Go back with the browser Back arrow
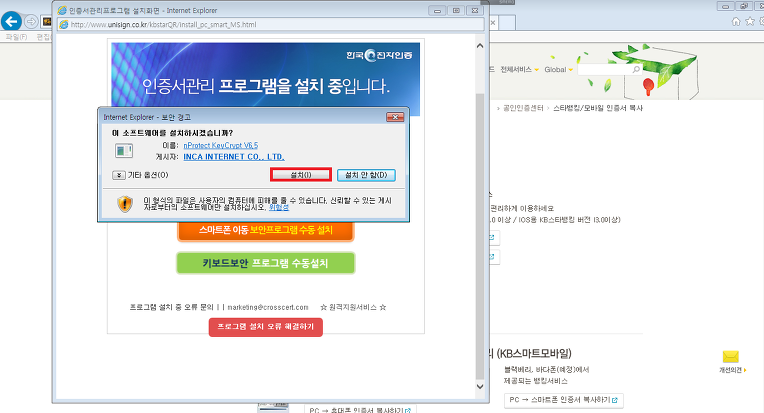The width and height of the screenshot is (764, 413). (11, 21)
